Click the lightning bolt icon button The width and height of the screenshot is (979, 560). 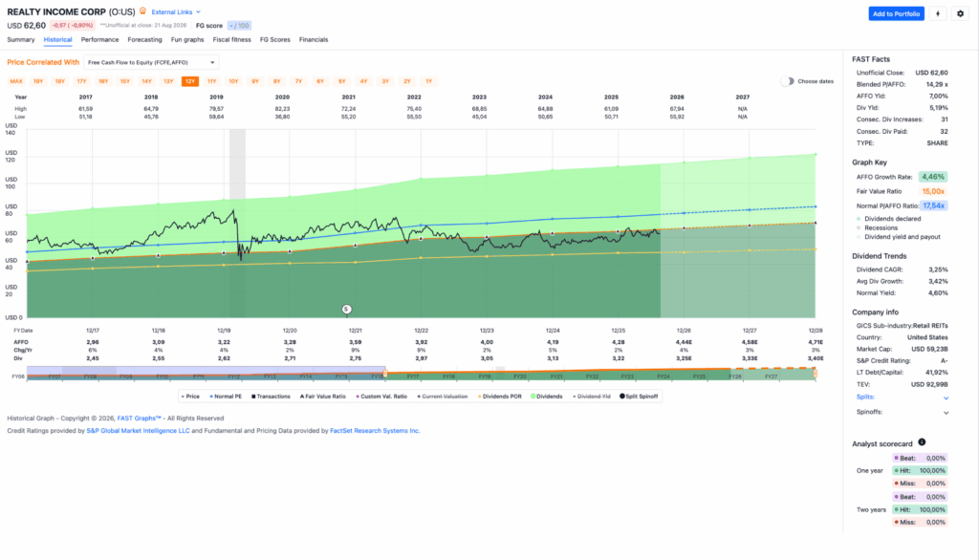pyautogui.click(x=937, y=13)
